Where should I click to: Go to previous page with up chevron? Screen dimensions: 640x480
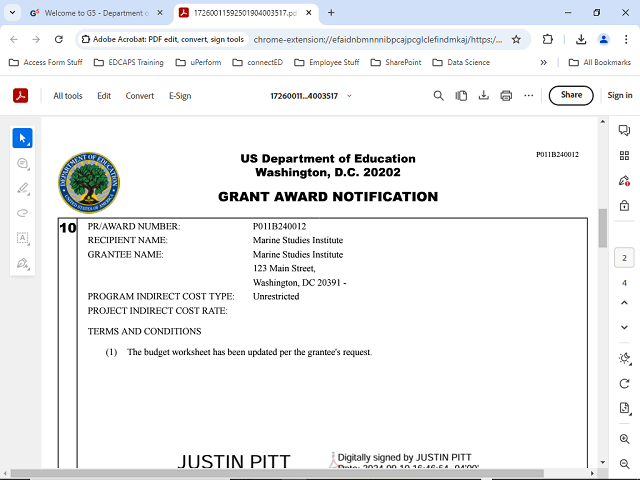click(624, 302)
